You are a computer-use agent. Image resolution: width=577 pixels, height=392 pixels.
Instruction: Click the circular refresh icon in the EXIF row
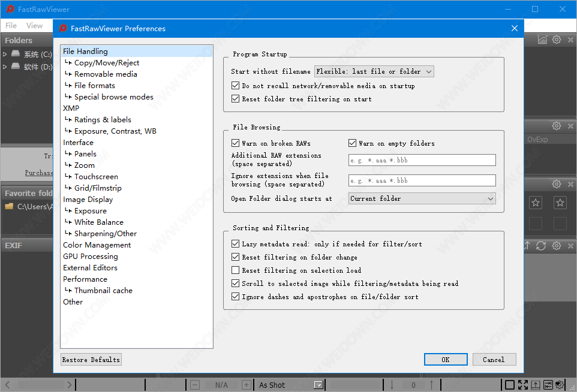(541, 246)
